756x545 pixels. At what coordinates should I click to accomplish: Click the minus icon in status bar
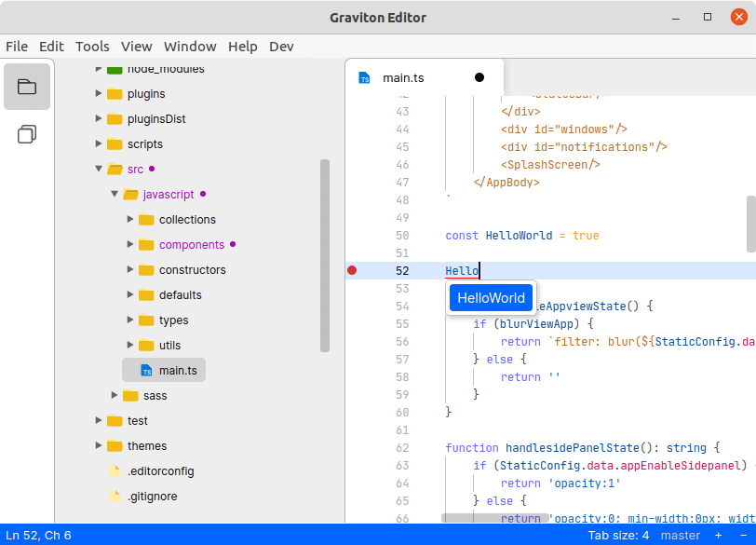coord(741,536)
